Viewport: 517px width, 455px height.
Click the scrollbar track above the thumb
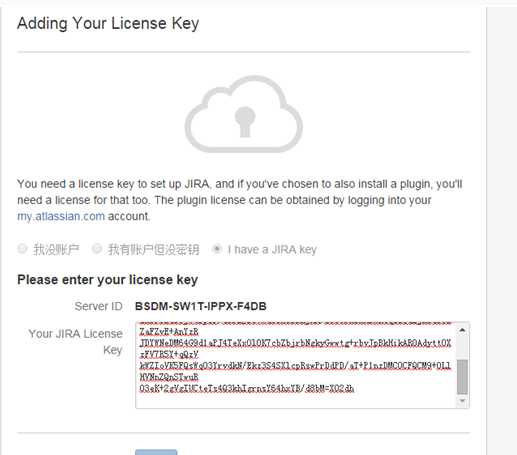point(462,347)
